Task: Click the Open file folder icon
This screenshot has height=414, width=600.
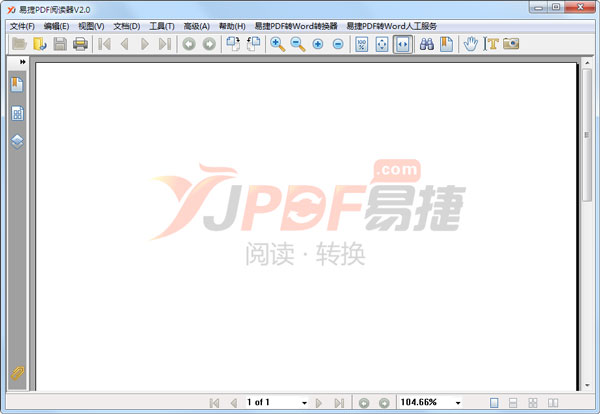Action: pos(19,44)
